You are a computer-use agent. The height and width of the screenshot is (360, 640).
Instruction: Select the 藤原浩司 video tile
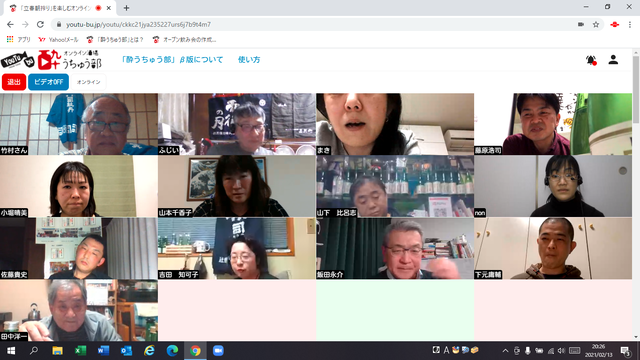pyautogui.click(x=553, y=124)
